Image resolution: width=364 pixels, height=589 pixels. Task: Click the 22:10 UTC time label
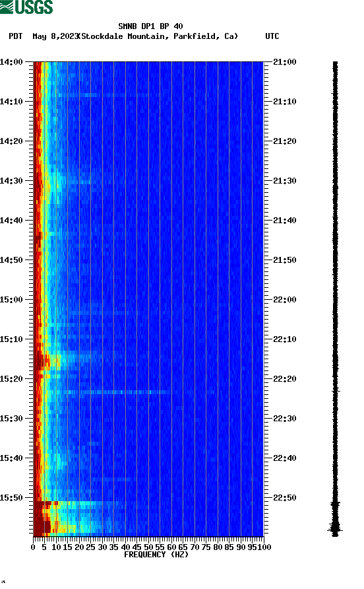click(285, 339)
